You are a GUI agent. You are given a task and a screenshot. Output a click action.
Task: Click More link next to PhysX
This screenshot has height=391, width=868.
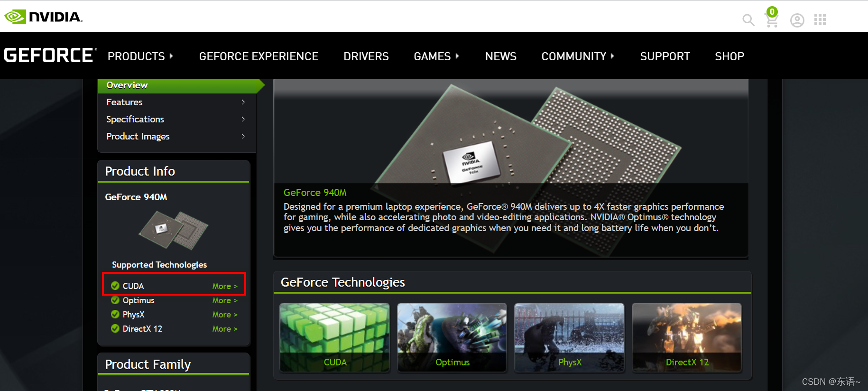coord(225,315)
